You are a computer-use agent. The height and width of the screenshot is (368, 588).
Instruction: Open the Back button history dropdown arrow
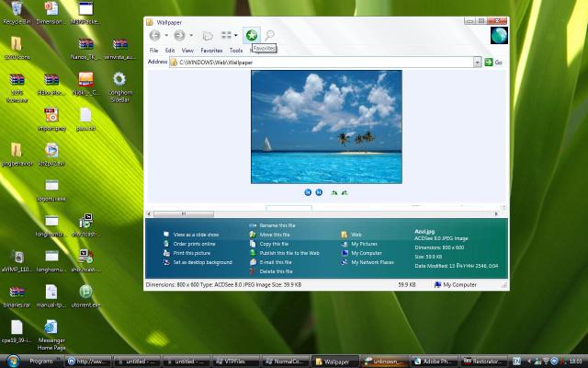point(166,36)
